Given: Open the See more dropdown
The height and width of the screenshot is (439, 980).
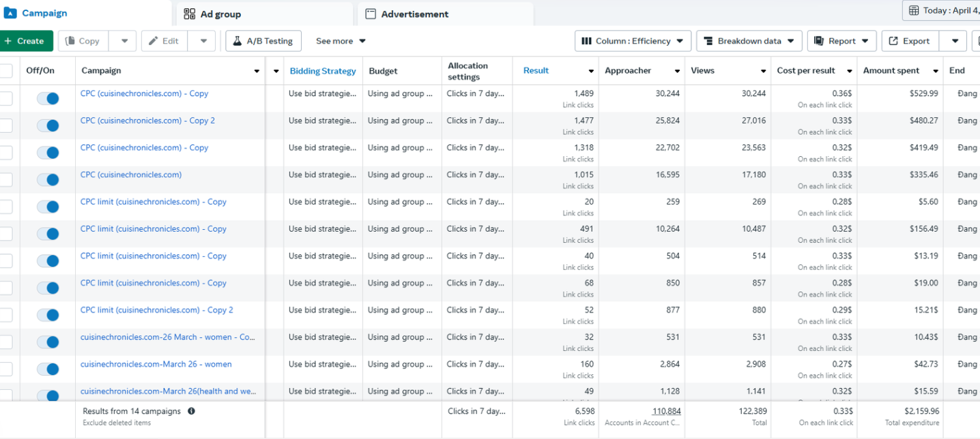Looking at the screenshot, I should pyautogui.click(x=341, y=41).
